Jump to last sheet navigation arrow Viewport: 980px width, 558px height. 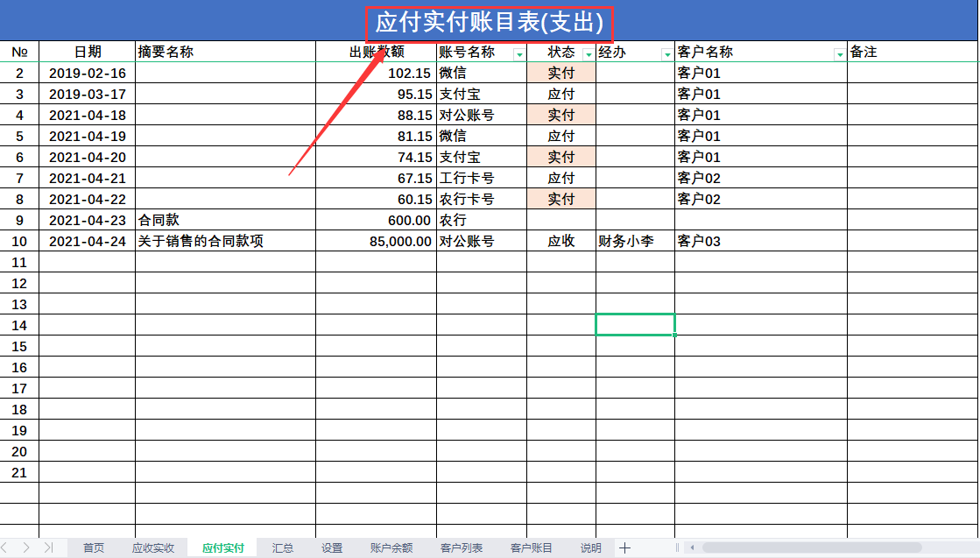48,547
